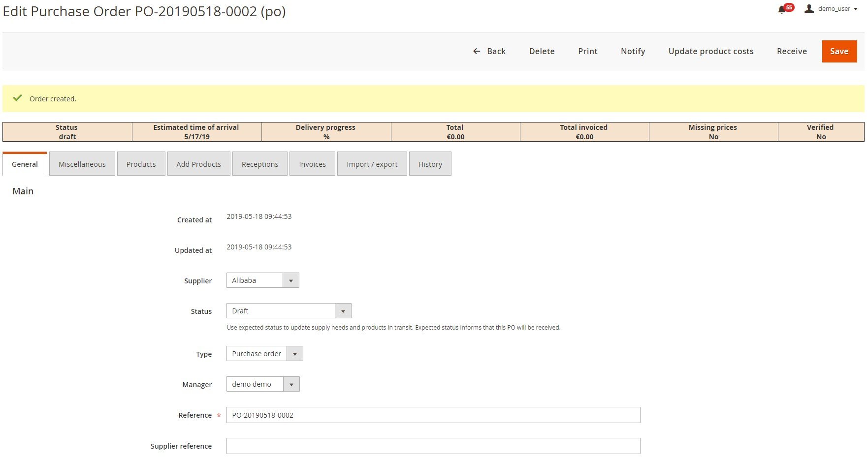
Task: Save the purchase order
Action: [x=839, y=51]
